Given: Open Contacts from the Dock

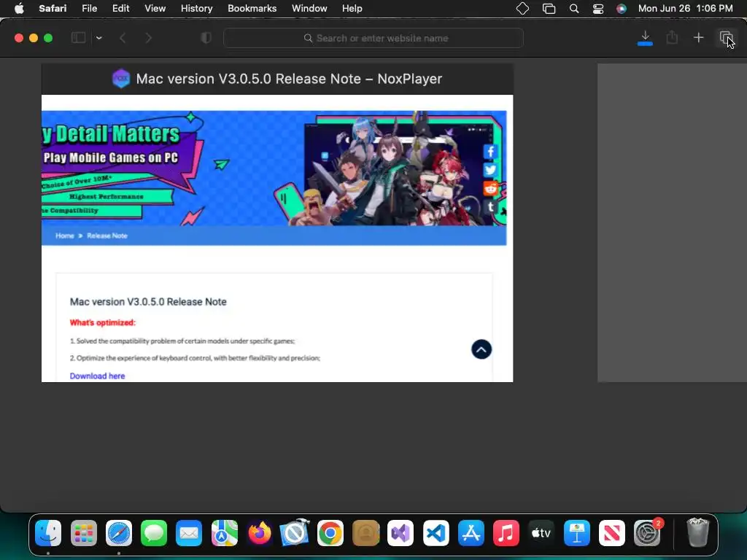Looking at the screenshot, I should (x=365, y=533).
